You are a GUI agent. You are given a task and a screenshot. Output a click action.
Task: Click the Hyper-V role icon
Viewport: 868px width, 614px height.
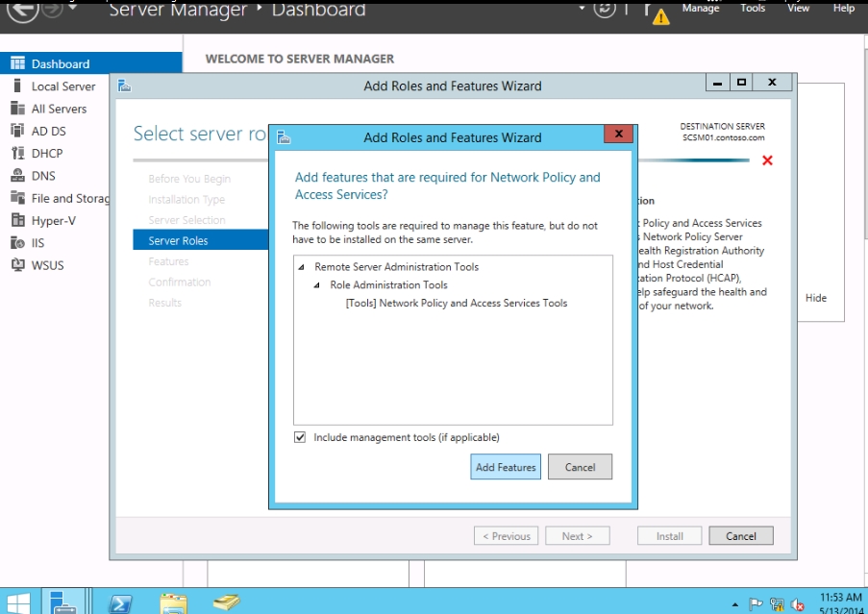[17, 220]
